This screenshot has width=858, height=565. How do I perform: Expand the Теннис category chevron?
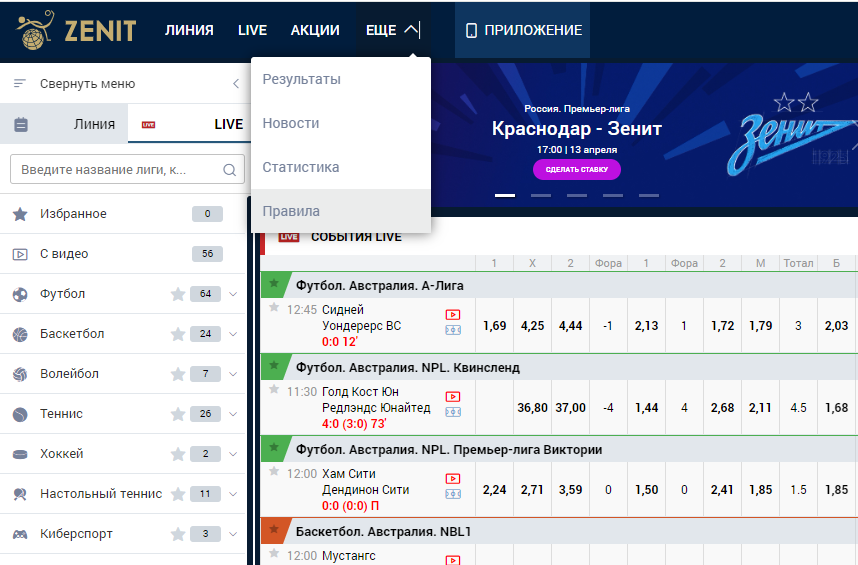click(233, 414)
